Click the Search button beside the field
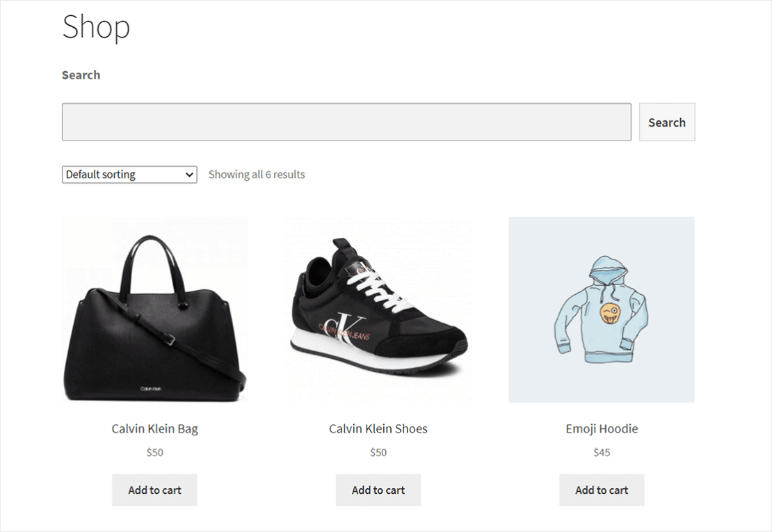 667,122
